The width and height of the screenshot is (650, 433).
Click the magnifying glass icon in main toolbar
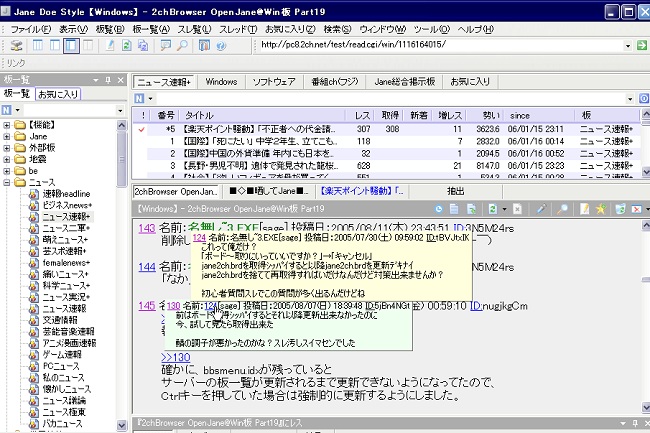182,45
